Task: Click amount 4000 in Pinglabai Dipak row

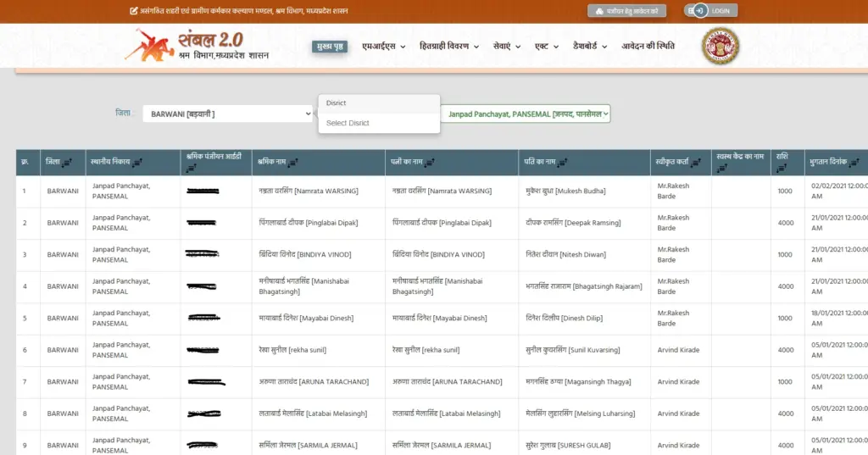Action: pos(786,223)
